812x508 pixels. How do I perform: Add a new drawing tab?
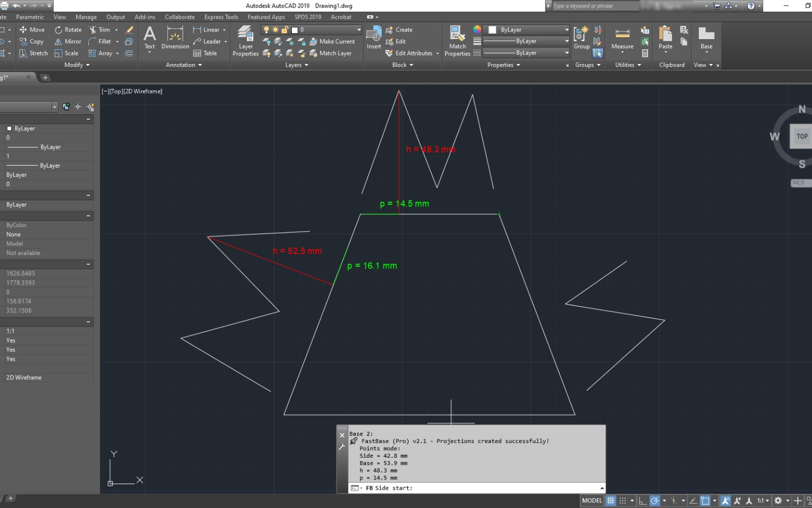pyautogui.click(x=45, y=78)
